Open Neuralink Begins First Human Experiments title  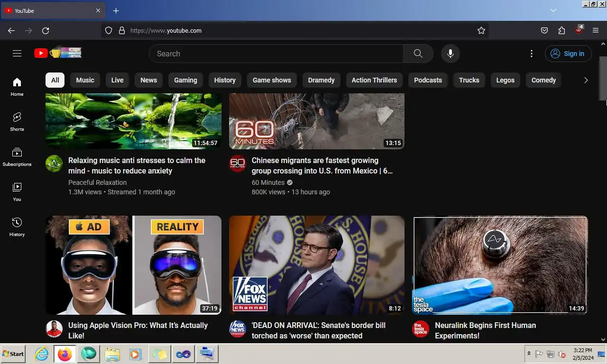(485, 330)
